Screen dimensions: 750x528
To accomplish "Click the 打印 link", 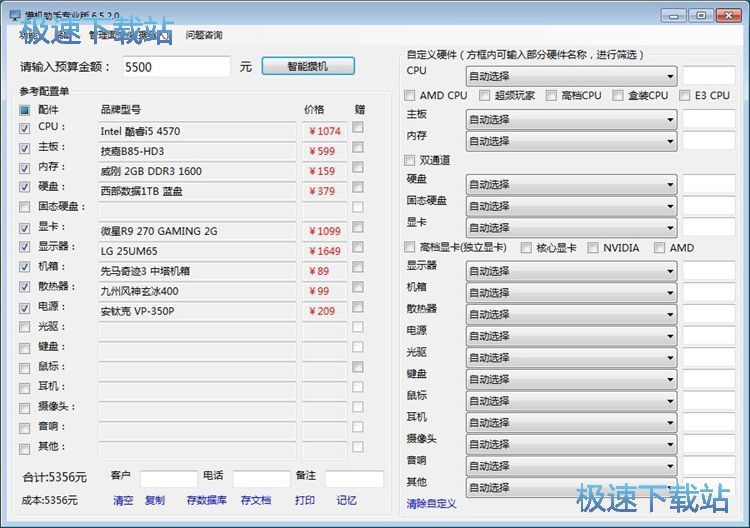I will [305, 500].
